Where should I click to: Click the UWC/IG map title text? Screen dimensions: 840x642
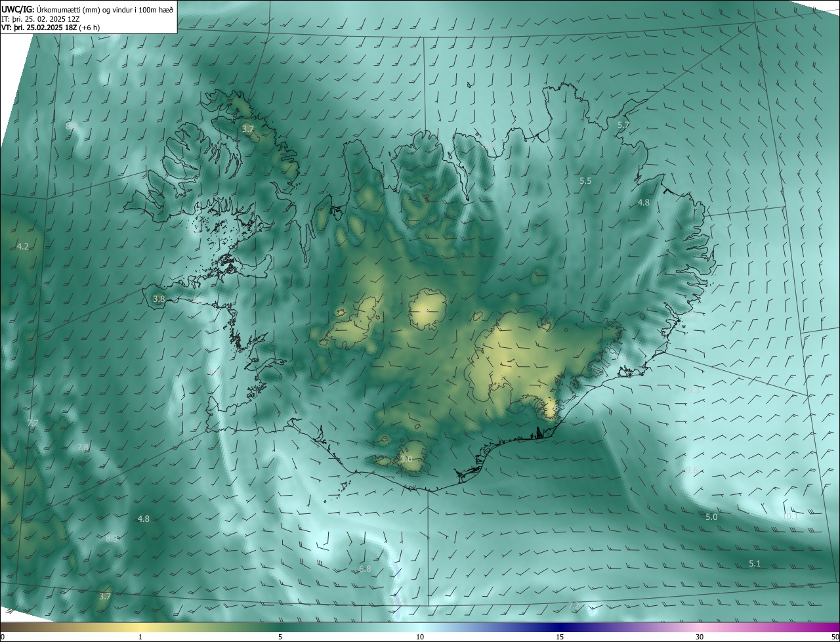88,9
